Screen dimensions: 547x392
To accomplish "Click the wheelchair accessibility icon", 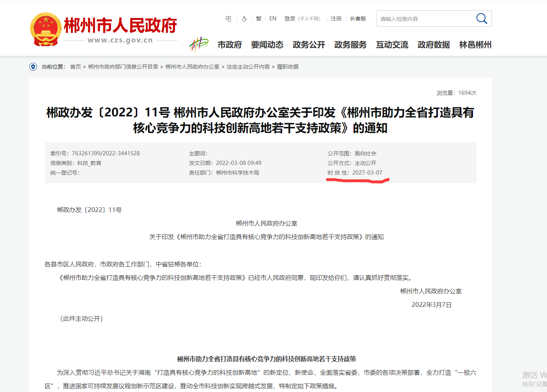I will [x=244, y=19].
